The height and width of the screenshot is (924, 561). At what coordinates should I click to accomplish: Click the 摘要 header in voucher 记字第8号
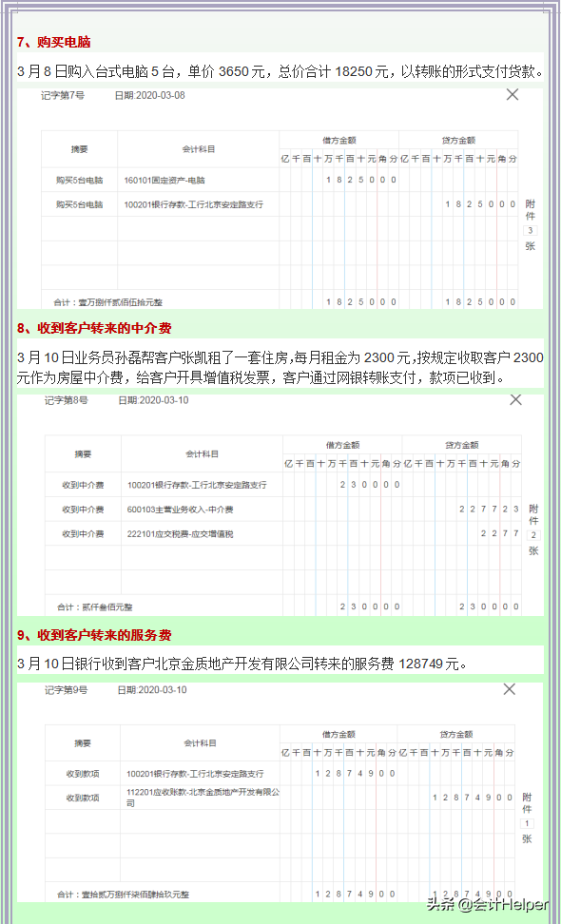pyautogui.click(x=83, y=454)
